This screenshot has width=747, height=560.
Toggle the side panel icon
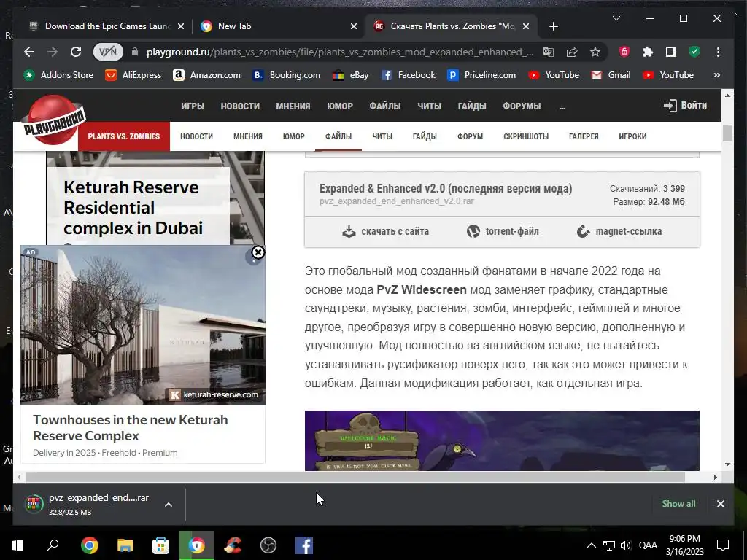(x=671, y=52)
